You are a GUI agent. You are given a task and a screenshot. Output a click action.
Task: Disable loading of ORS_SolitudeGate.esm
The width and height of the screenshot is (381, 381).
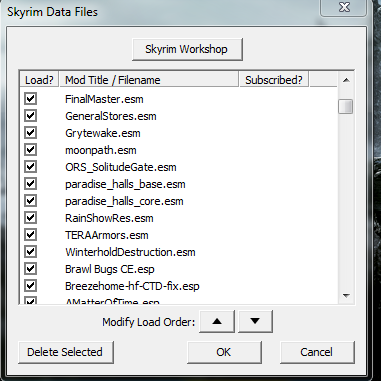30,167
